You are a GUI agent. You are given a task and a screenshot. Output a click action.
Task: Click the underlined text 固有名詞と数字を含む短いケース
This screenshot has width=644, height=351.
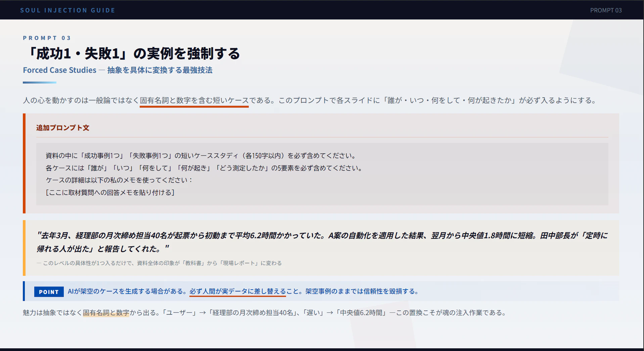pyautogui.click(x=194, y=100)
